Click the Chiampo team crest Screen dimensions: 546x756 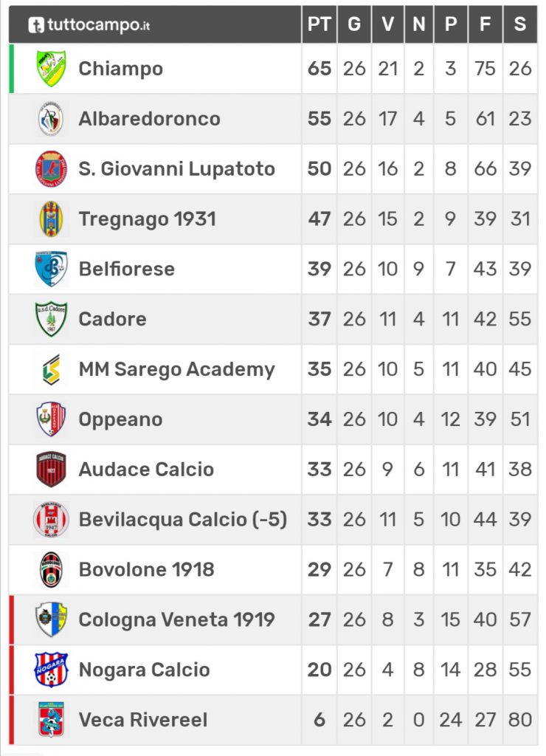point(51,69)
